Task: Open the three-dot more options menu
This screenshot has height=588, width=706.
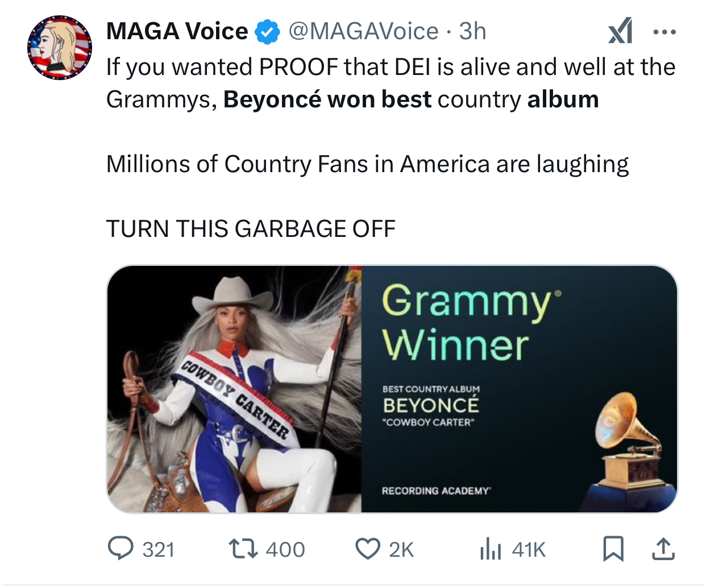Action: point(665,32)
